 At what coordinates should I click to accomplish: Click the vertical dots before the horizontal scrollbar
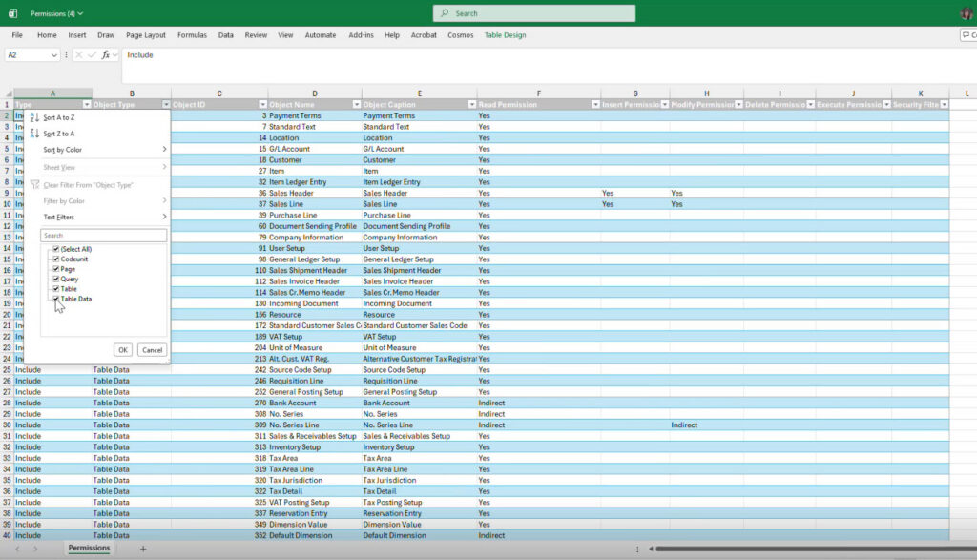(x=636, y=549)
